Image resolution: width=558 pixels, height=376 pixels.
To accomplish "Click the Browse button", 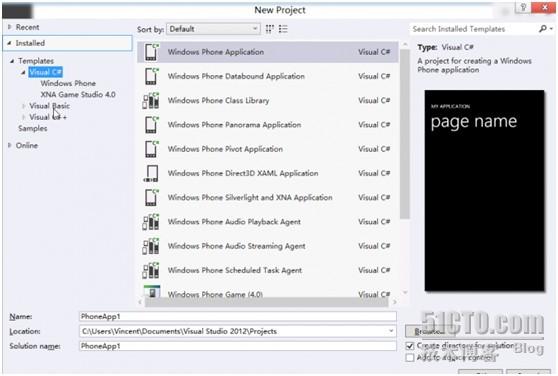I will coord(429,331).
